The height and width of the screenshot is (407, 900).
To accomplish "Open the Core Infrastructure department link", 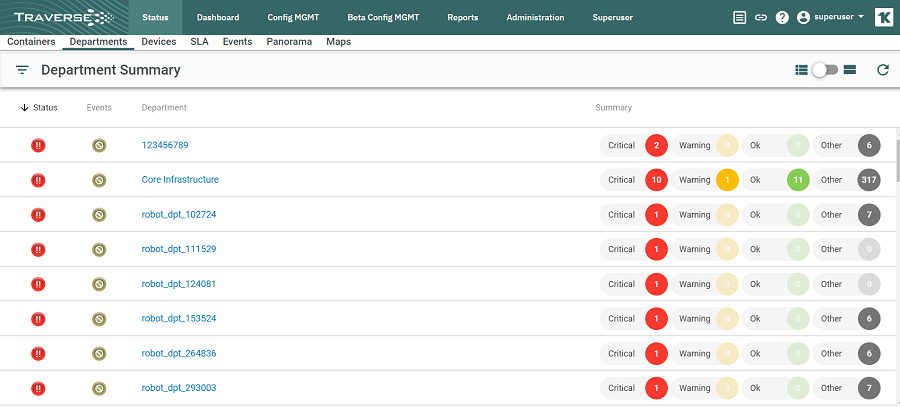I will 180,180.
